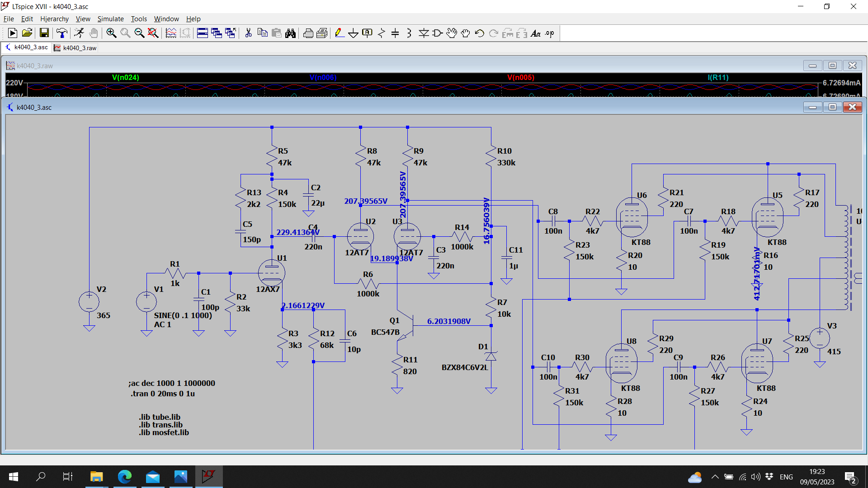Click the New Schematic toolbar icon

coord(13,33)
